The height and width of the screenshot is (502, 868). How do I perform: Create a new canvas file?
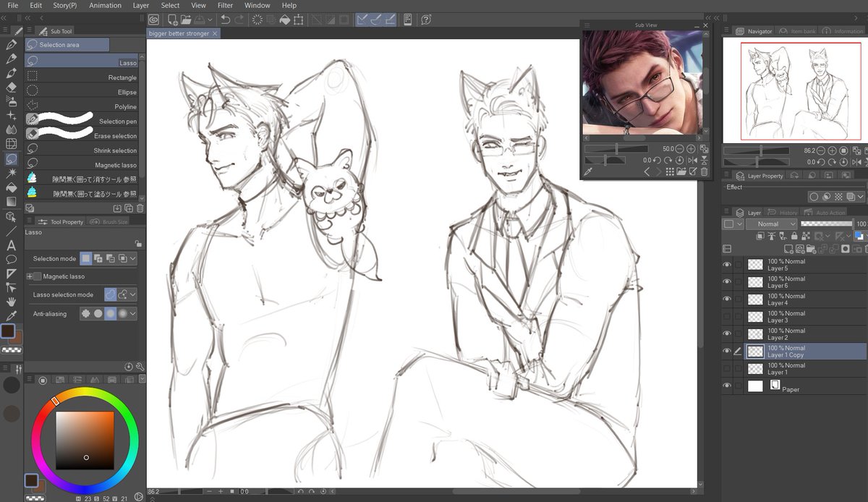point(174,20)
